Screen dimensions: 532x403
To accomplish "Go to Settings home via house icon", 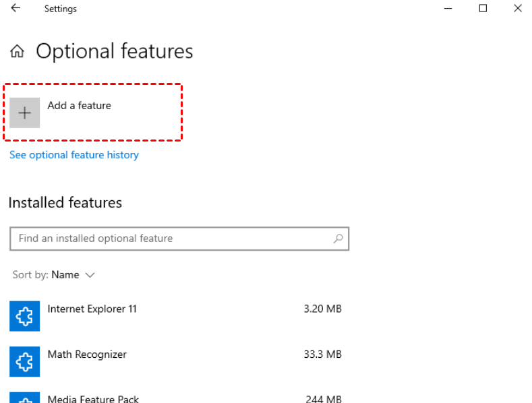I will coord(17,52).
